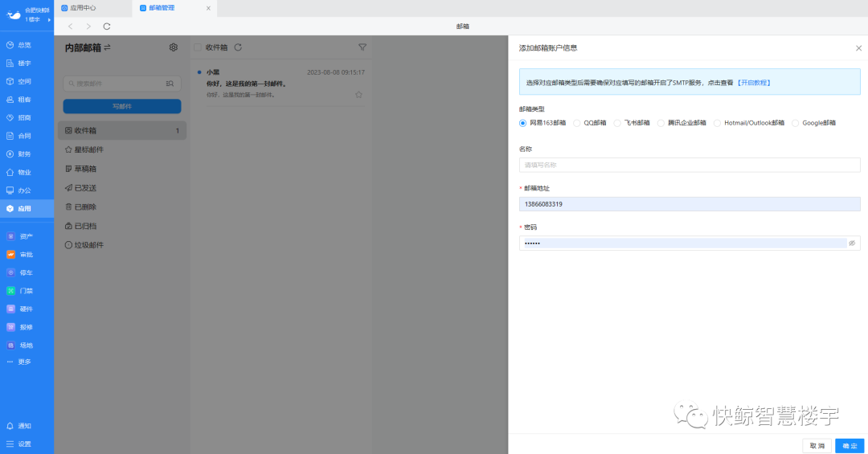This screenshot has width=868, height=454.
Task: Open the 开启教程 tutorial link
Action: tap(754, 82)
